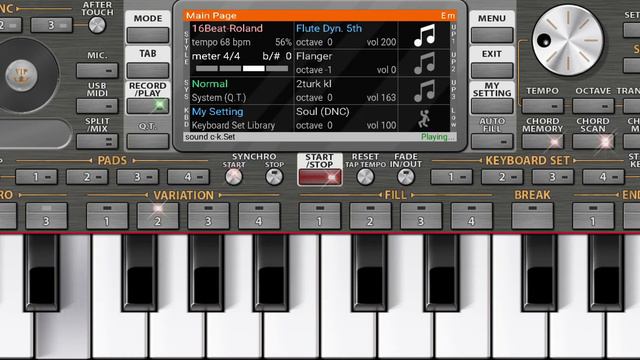Tap the Reset Tap Tempo button
Screen dimensions: 640x360
coord(365,177)
